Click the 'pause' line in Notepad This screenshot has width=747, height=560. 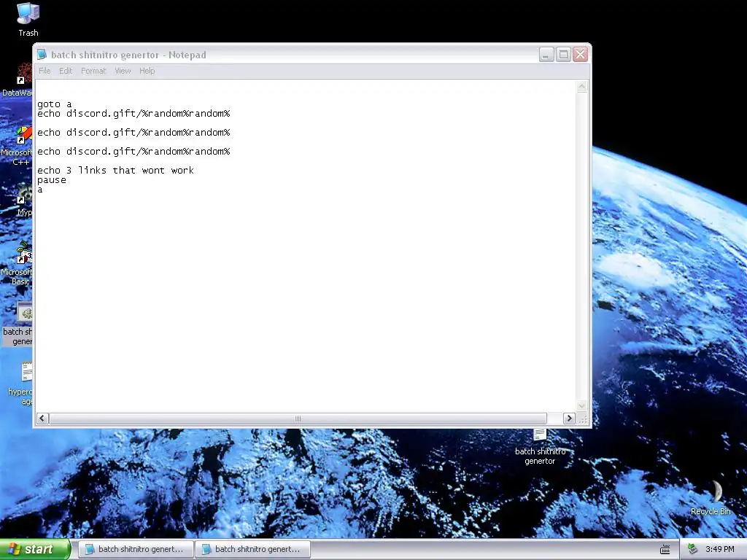[x=52, y=181]
